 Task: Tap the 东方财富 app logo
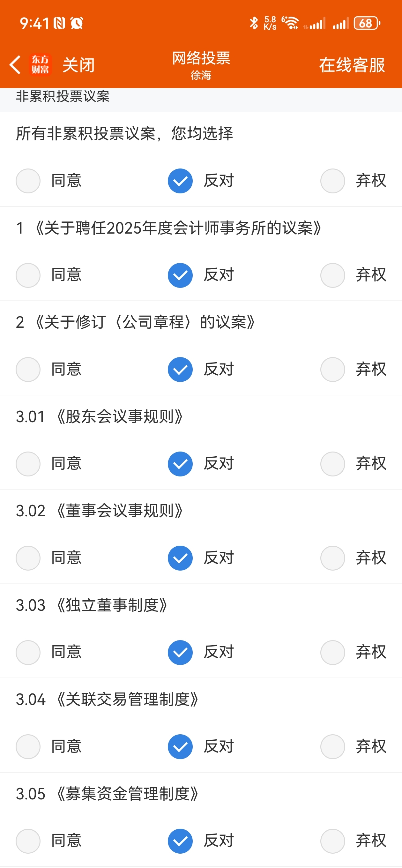pos(40,65)
